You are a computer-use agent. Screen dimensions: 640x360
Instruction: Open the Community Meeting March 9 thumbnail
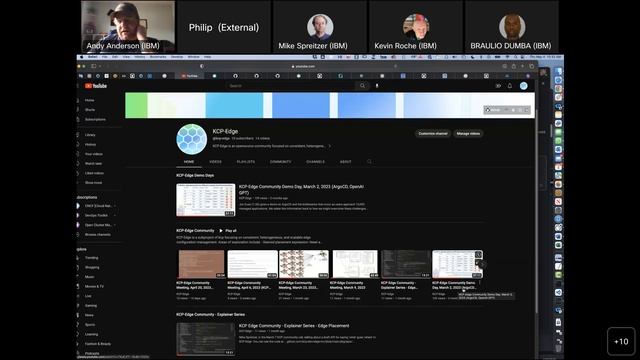point(355,264)
